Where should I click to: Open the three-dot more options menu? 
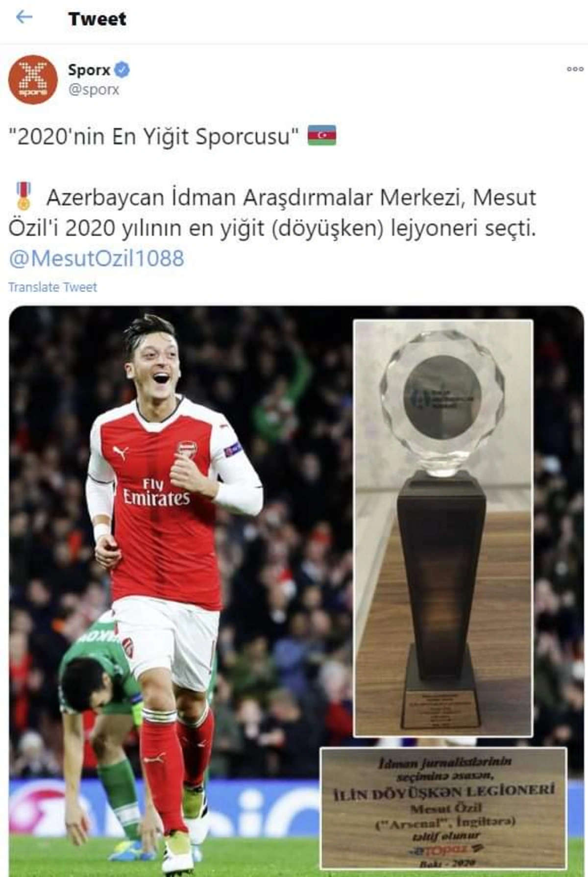tap(575, 69)
